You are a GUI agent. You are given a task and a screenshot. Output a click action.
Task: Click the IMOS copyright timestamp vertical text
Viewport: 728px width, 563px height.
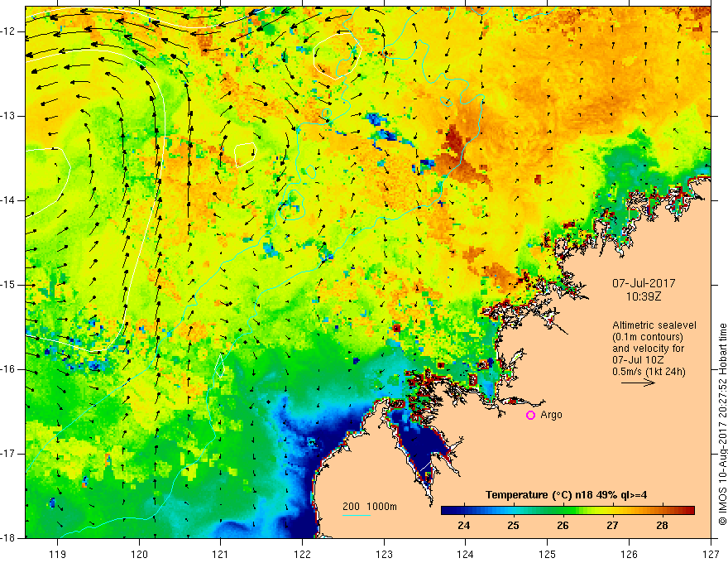click(x=722, y=425)
